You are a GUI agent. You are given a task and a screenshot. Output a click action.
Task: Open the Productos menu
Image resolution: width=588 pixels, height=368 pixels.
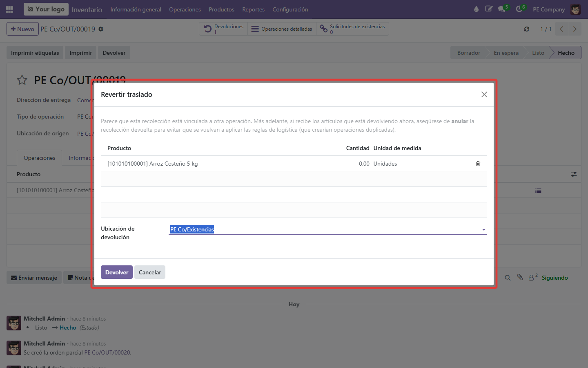click(221, 9)
